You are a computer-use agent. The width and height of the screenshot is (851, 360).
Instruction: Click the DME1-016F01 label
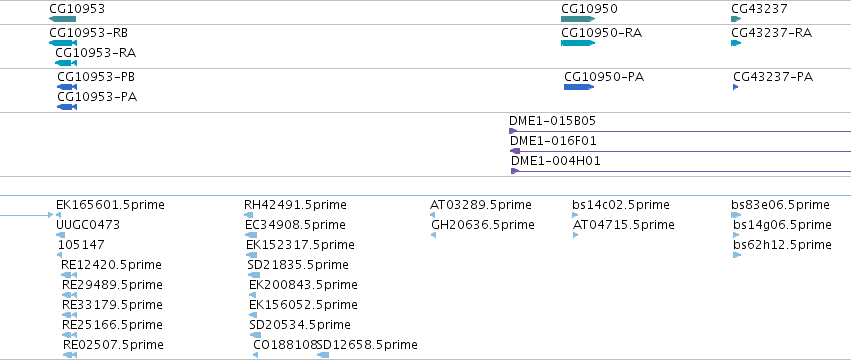[553, 141]
